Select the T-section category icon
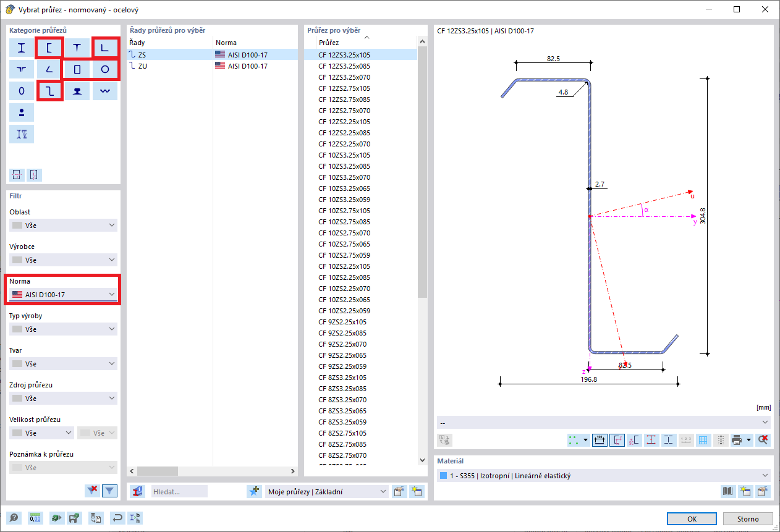The width and height of the screenshot is (780, 532). click(76, 48)
